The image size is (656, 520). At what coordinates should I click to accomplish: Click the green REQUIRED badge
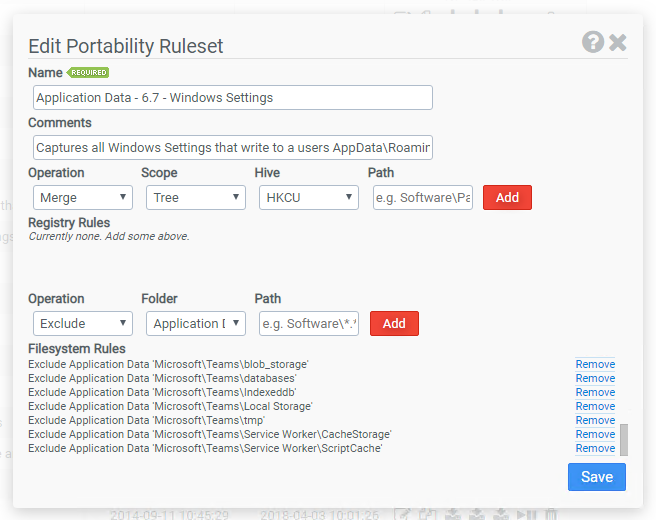pyautogui.click(x=88, y=72)
